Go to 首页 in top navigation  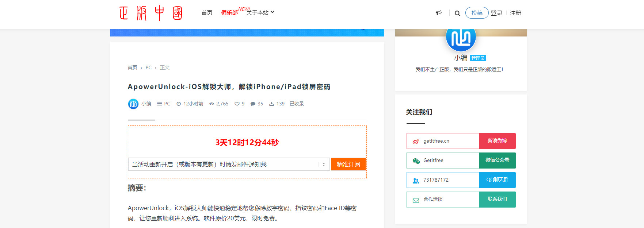pos(207,13)
